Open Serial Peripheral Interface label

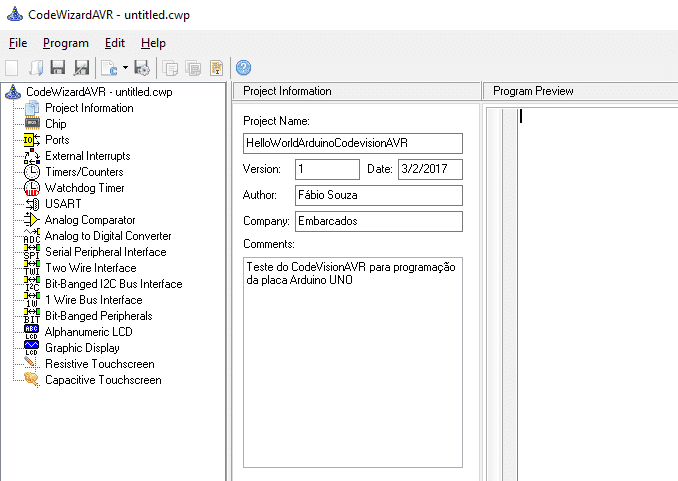(106, 252)
